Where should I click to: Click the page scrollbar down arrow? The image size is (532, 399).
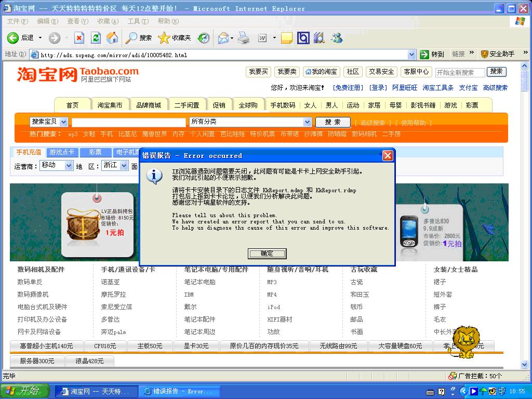(525, 365)
